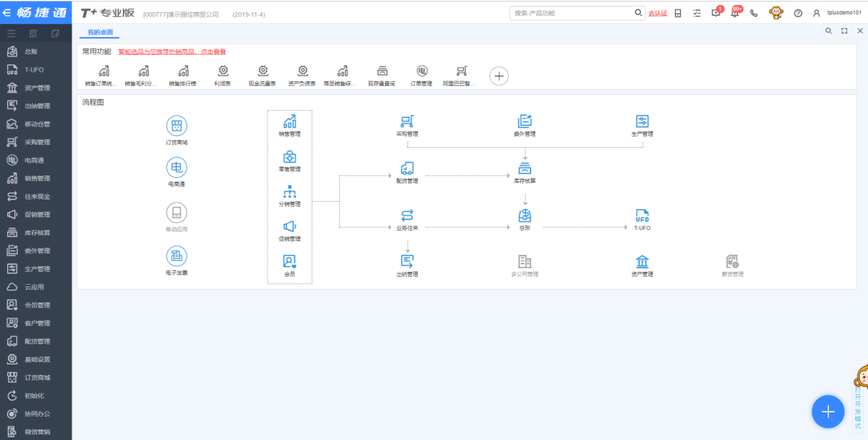This screenshot has height=440, width=868.
Task: Open 订单管理 shortcut in 常用功能
Action: coord(421,76)
